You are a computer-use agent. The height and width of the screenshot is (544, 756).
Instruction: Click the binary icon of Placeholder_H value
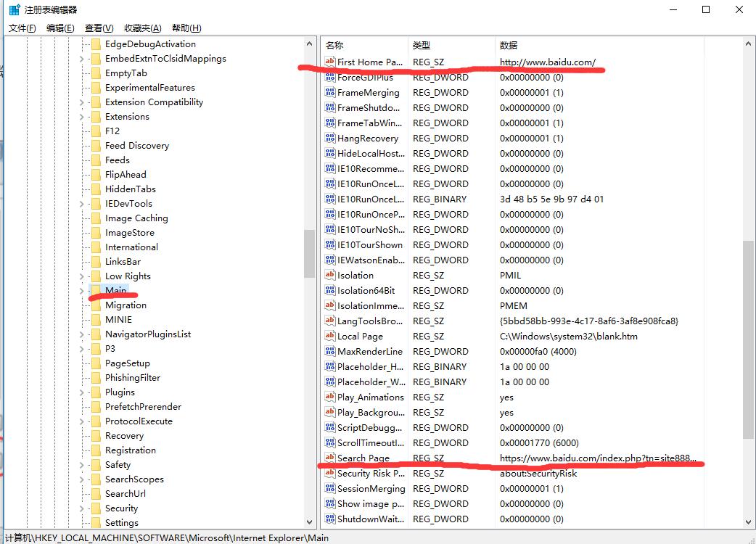pos(329,367)
